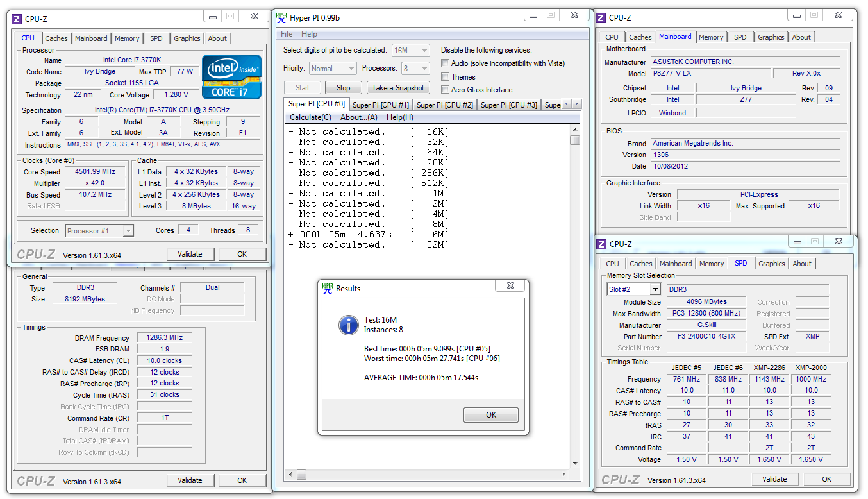Open the Help(H) menu in Super PI
Image resolution: width=868 pixels, height=499 pixels.
coord(399,117)
